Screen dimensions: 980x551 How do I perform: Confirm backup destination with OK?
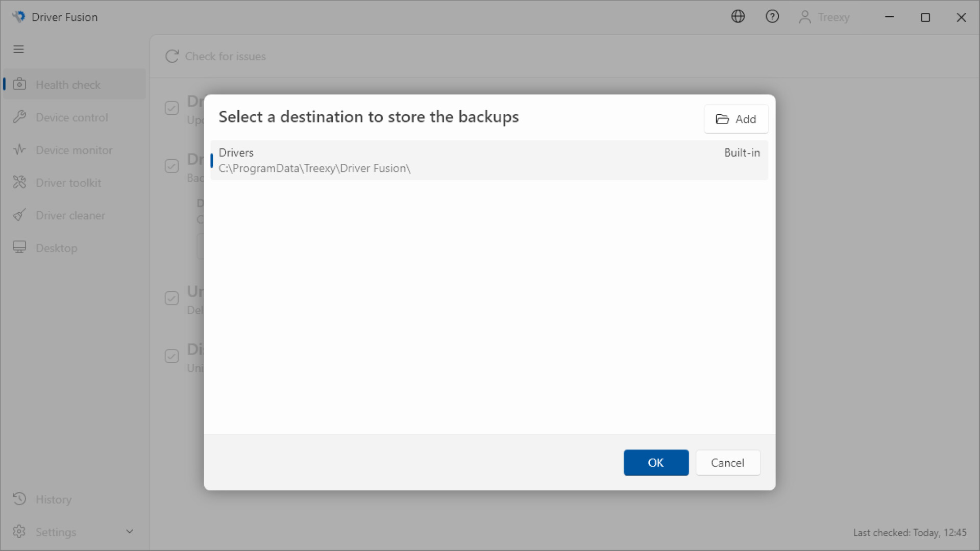tap(656, 462)
